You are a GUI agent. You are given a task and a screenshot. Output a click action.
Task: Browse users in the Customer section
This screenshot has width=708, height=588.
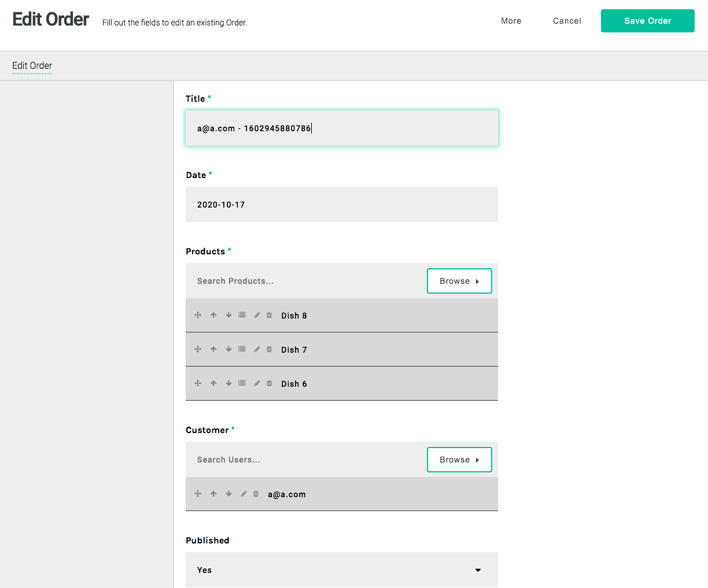click(x=459, y=460)
